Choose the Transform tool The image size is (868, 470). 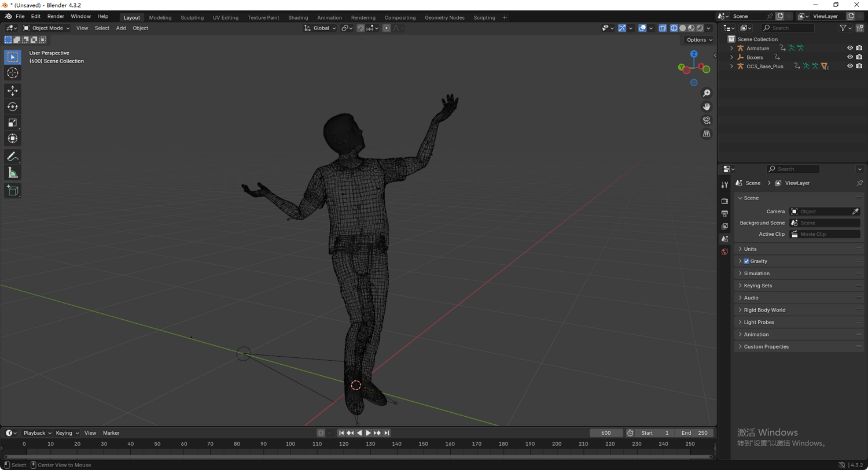point(13,138)
